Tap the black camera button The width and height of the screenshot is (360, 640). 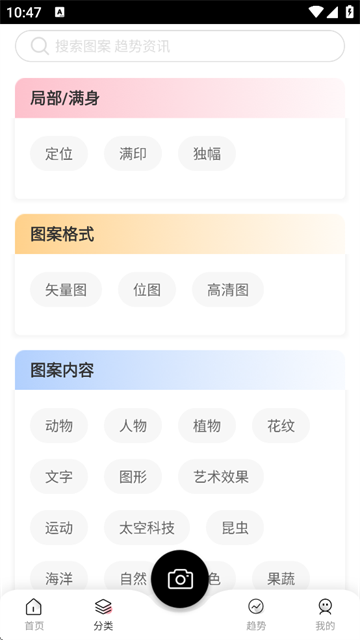180,579
